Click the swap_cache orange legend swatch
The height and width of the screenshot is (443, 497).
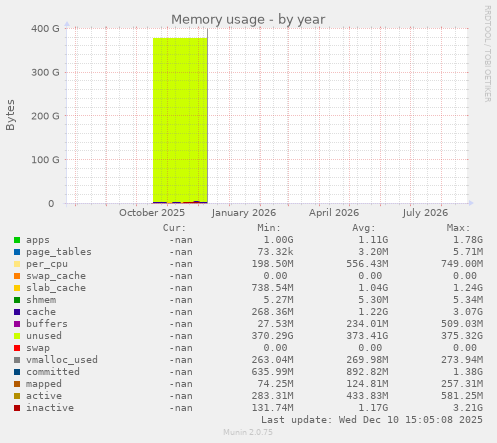tap(17, 276)
